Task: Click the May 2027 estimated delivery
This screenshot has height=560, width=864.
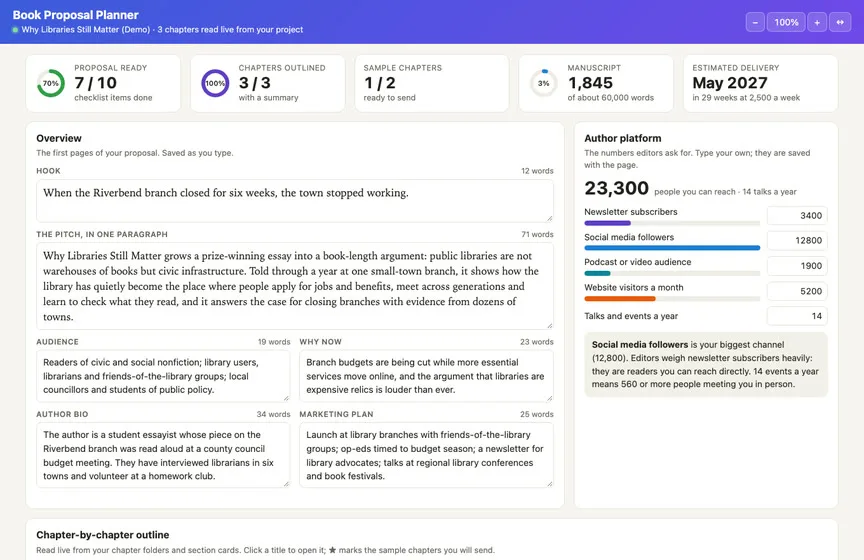Action: pyautogui.click(x=730, y=83)
